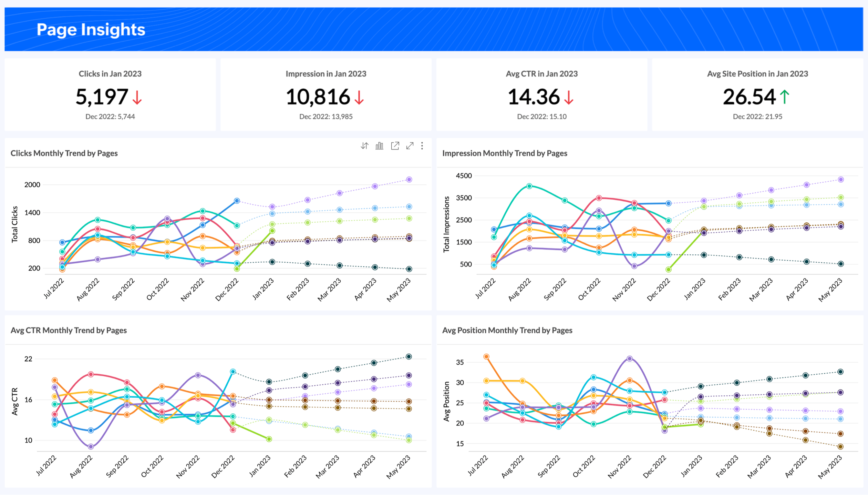Click the 'Dec 2022: 5,744' comparison text

[x=110, y=117]
